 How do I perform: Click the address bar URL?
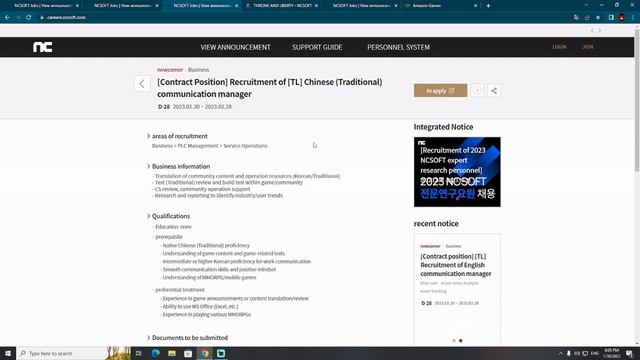[x=66, y=18]
